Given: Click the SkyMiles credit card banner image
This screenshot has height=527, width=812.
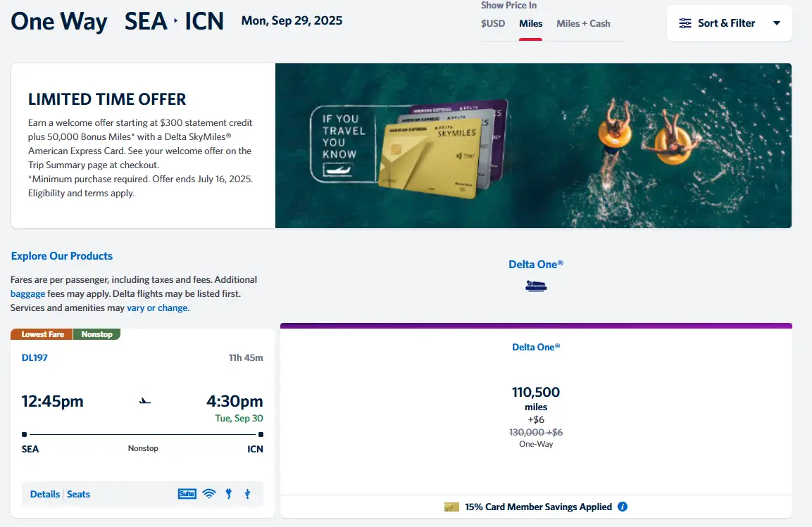Looking at the screenshot, I should (533, 146).
